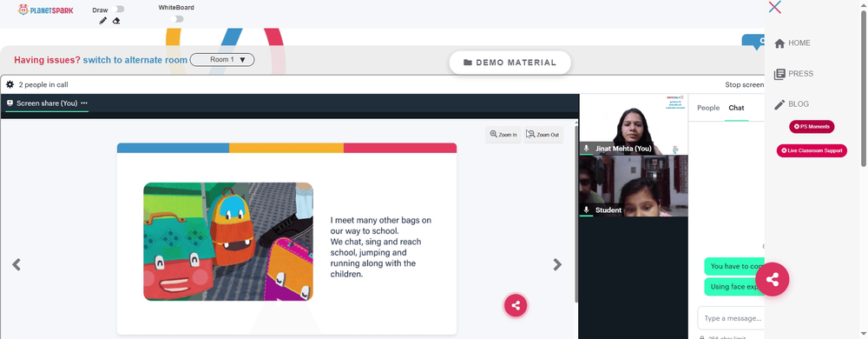Select the Student video tile
This screenshot has width=868, height=339.
point(634,185)
